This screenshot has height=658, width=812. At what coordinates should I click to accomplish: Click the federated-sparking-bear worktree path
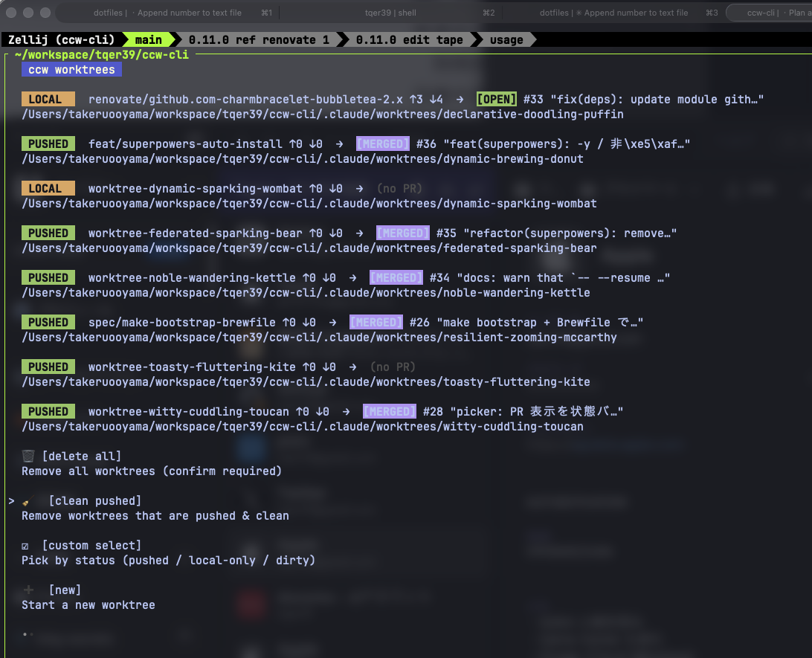tap(309, 248)
